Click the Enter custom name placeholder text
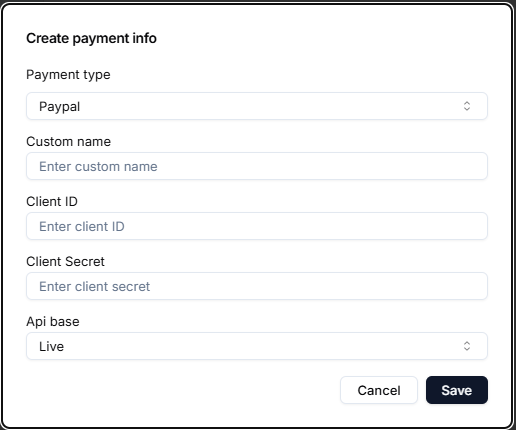The height and width of the screenshot is (430, 516). [98, 166]
